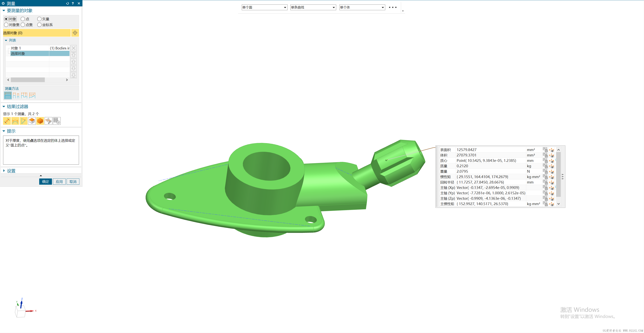Viewport: 644px width, 333px height.
Task: Move the list item up one position
Action: click(74, 61)
